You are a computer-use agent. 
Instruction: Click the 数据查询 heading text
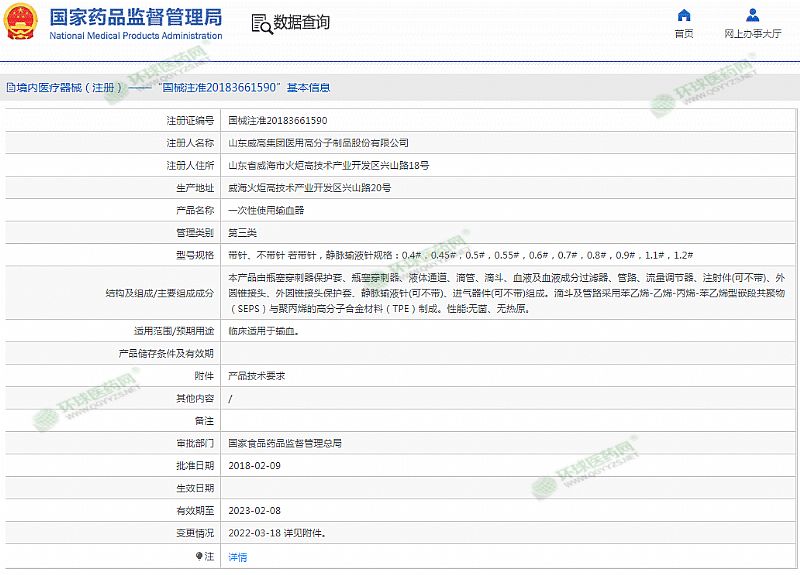click(x=301, y=23)
